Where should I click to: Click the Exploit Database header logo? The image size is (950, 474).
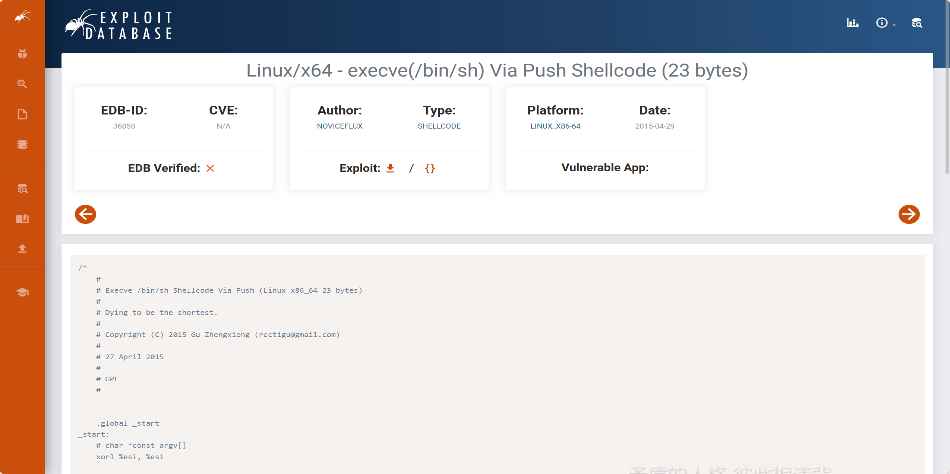tap(119, 25)
